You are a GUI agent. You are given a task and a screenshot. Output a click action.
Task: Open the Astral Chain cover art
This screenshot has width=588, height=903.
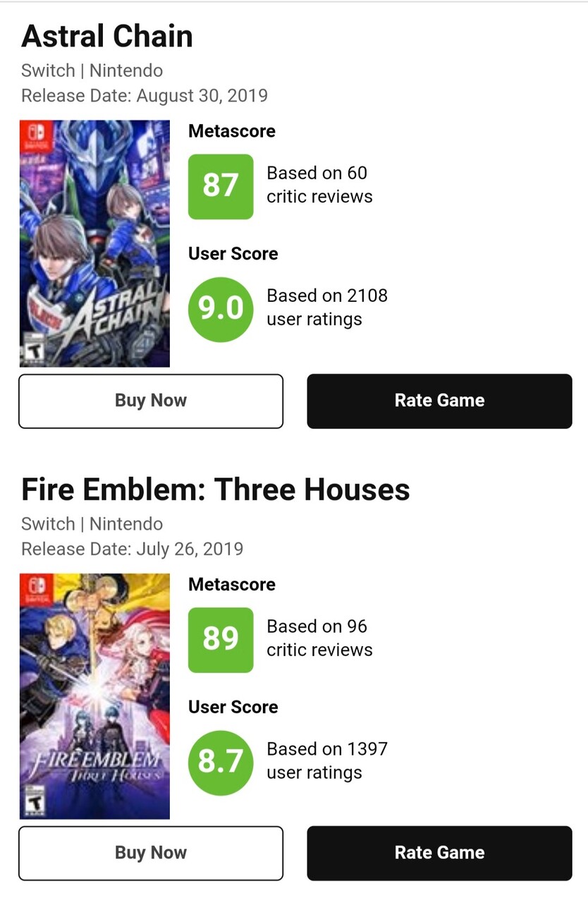pos(94,243)
